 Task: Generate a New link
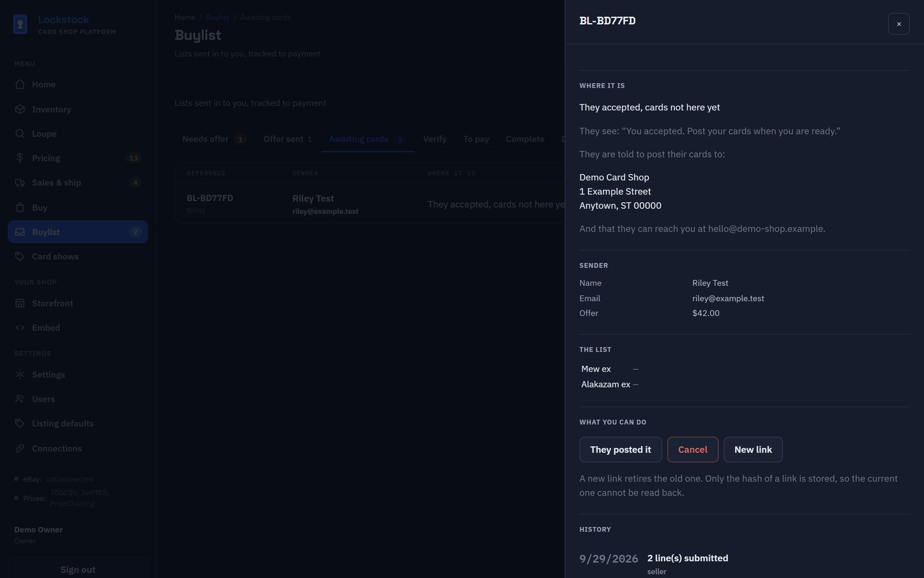pos(753,450)
